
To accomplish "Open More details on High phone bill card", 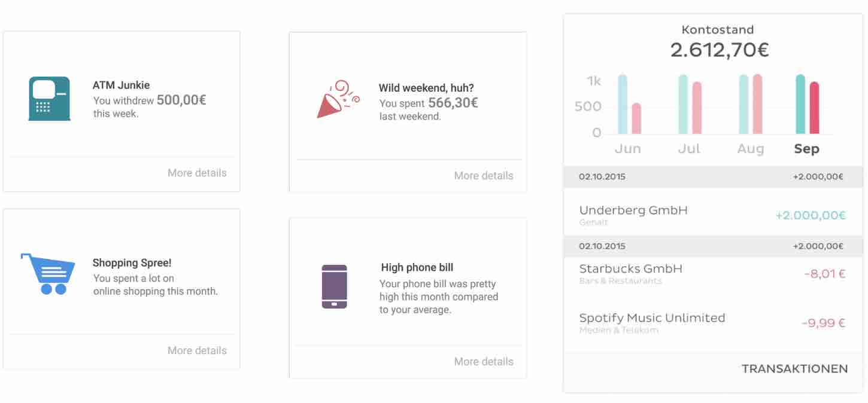I will [x=484, y=361].
